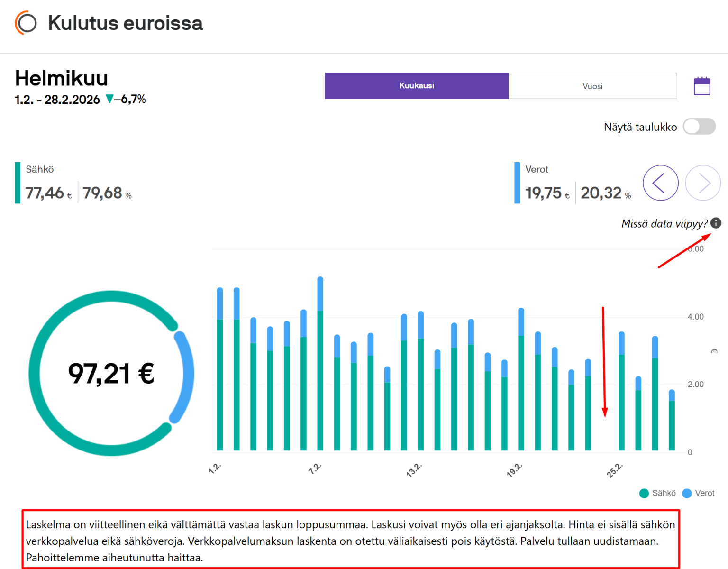The image size is (728, 569).
Task: Click the Kulutus euroissa heading
Action: [125, 23]
